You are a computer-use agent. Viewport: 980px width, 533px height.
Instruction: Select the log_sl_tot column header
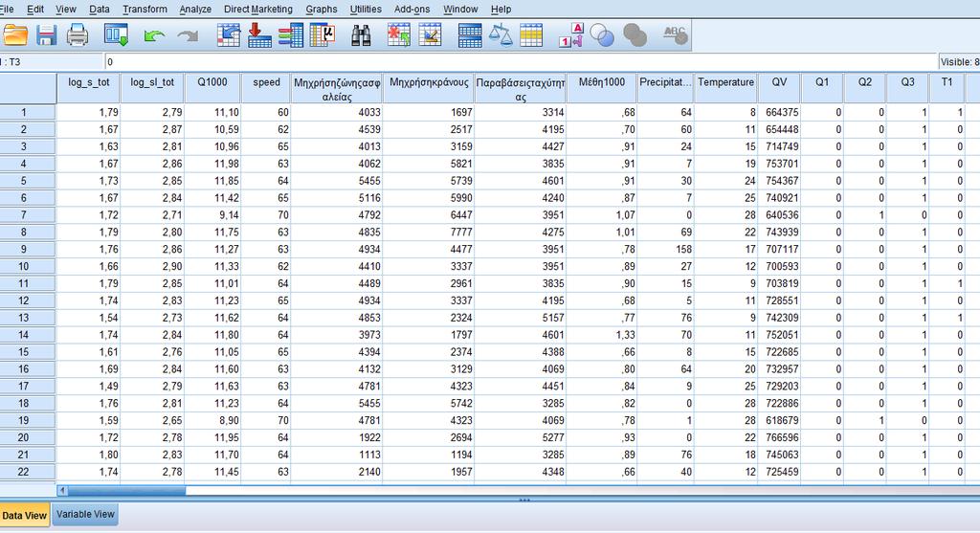(x=152, y=89)
